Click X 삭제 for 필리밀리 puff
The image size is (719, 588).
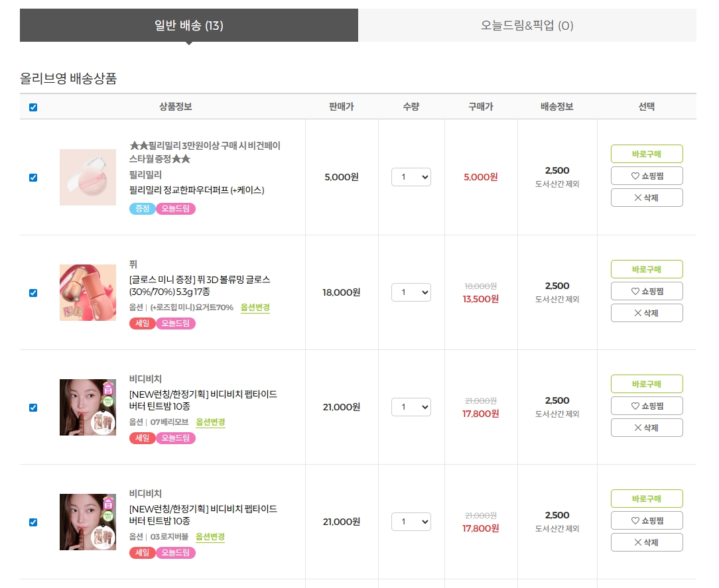click(x=647, y=198)
